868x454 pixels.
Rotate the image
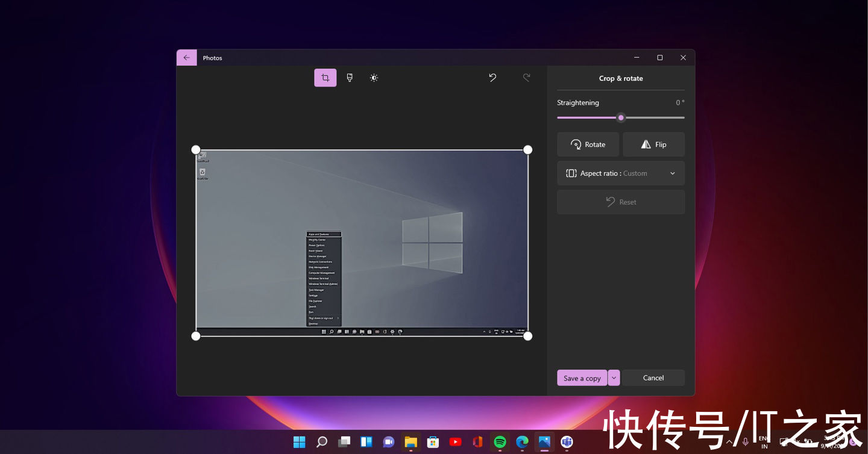pos(588,145)
